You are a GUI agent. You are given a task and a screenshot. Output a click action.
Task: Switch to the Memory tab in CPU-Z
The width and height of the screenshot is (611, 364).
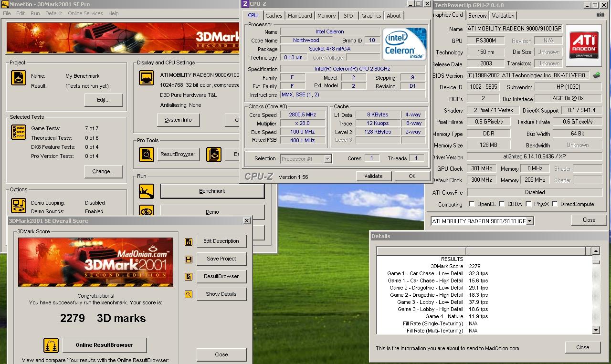point(327,16)
